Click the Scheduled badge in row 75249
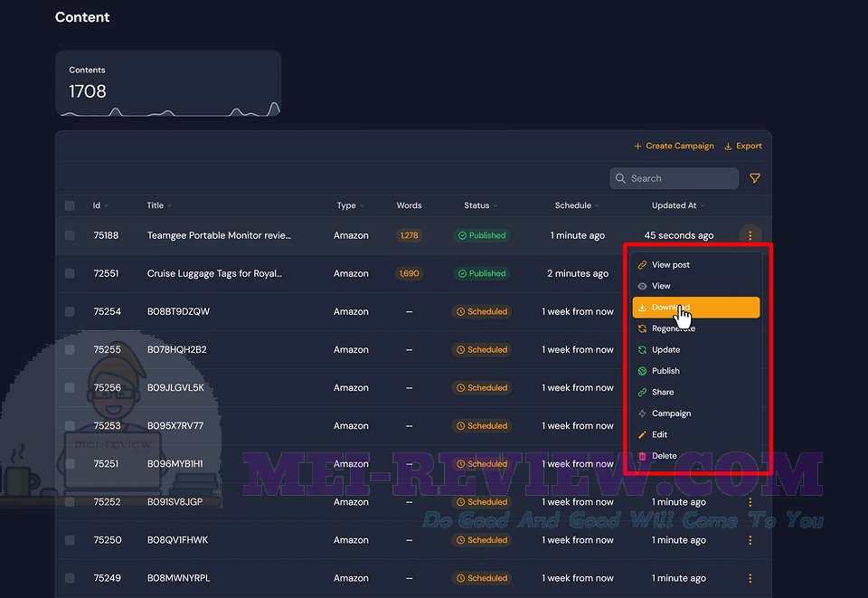868x598 pixels. point(482,578)
